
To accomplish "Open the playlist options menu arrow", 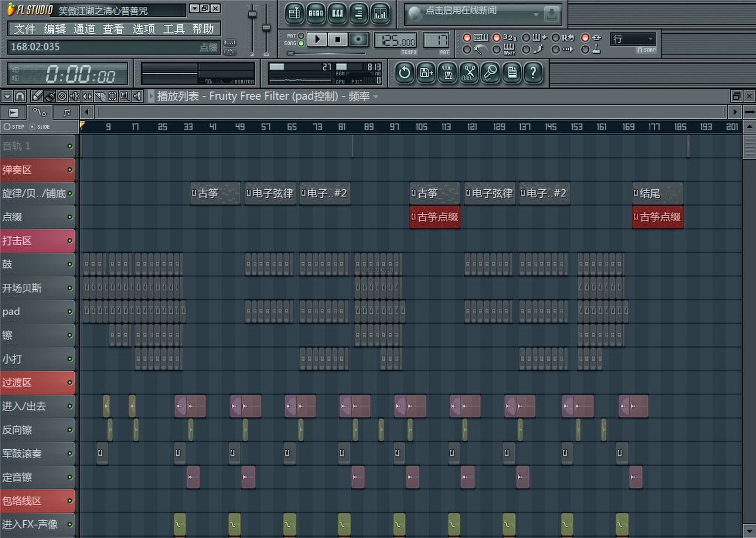I will click(7, 96).
